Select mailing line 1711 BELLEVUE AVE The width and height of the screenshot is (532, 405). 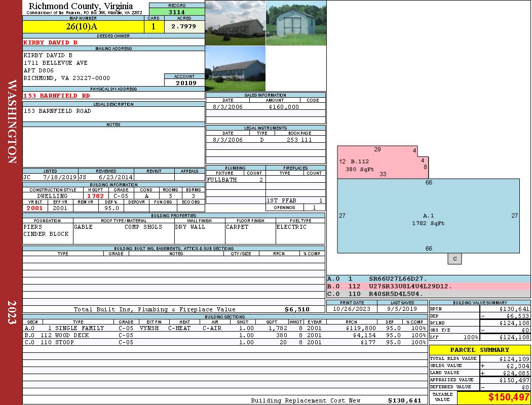[x=55, y=63]
